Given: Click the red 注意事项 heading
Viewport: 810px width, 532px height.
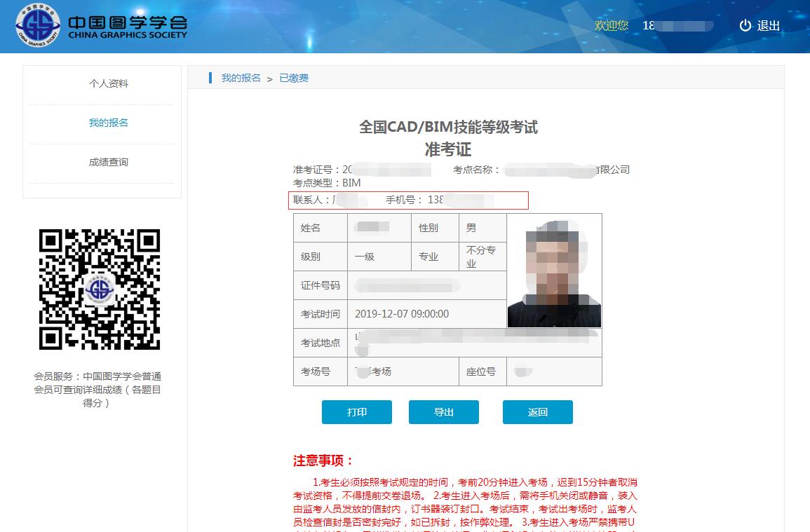Looking at the screenshot, I should [x=323, y=461].
